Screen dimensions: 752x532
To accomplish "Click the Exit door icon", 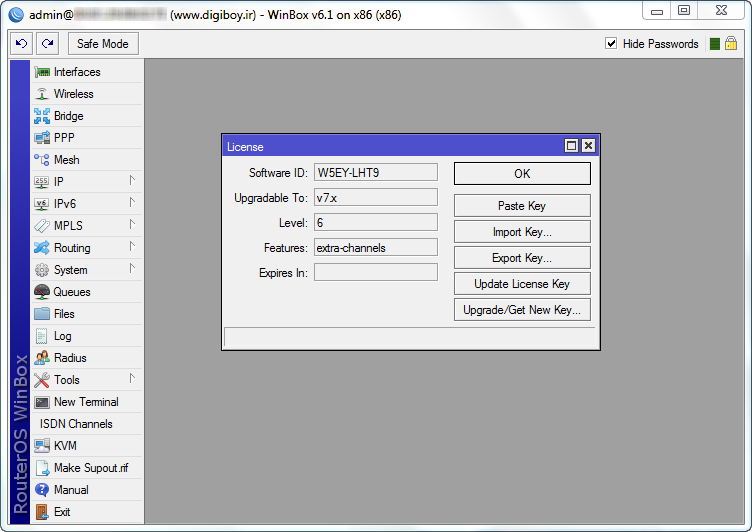I will click(42, 512).
